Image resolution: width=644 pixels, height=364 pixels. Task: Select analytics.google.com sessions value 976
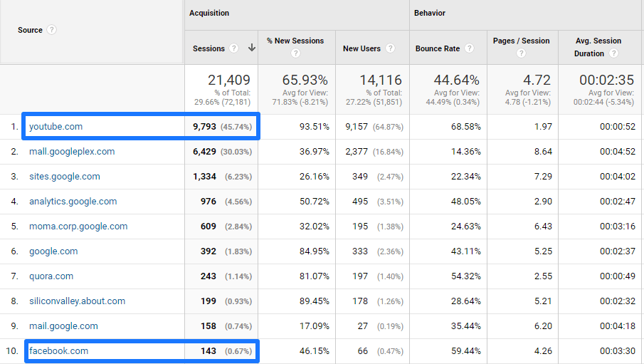(x=208, y=202)
